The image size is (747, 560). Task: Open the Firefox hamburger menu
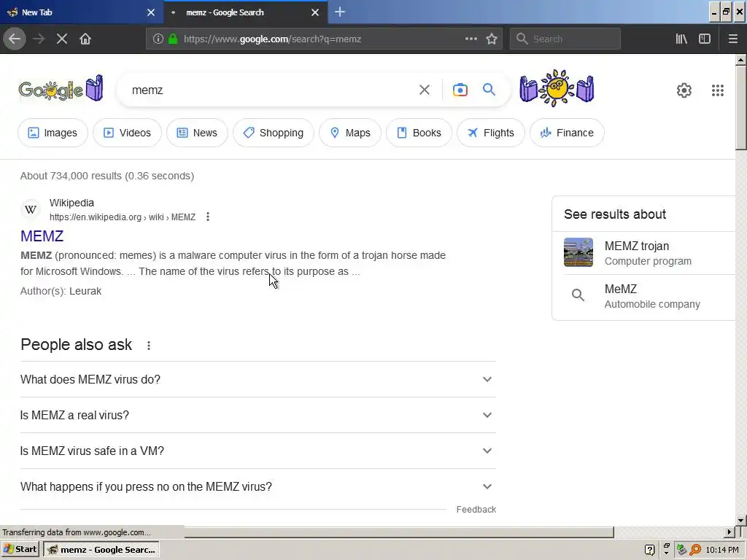pyautogui.click(x=732, y=39)
